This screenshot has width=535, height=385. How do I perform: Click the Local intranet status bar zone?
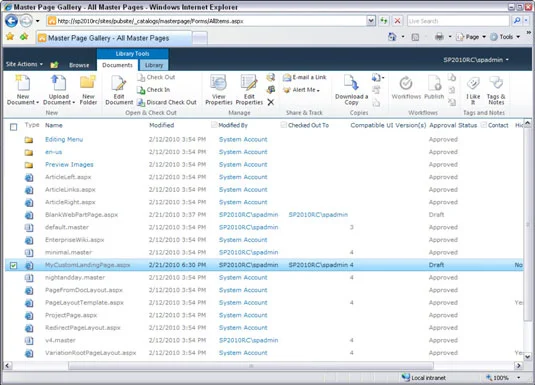pos(424,377)
